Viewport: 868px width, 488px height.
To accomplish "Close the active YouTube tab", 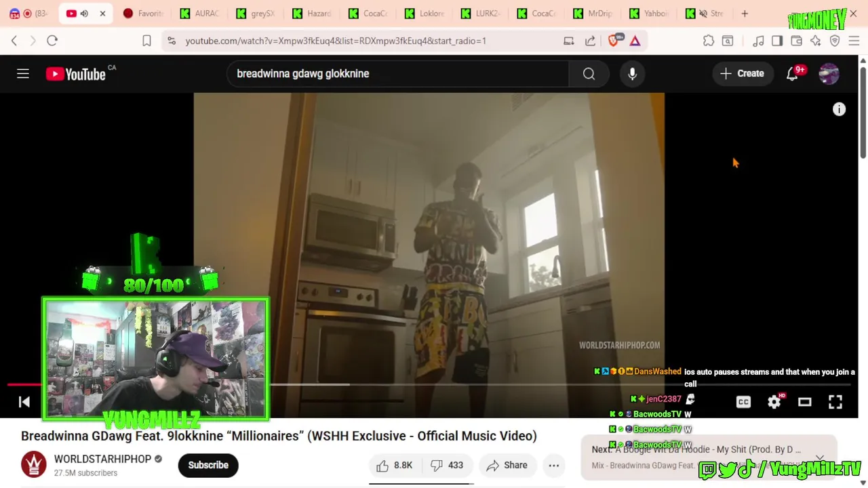I will pos(102,14).
